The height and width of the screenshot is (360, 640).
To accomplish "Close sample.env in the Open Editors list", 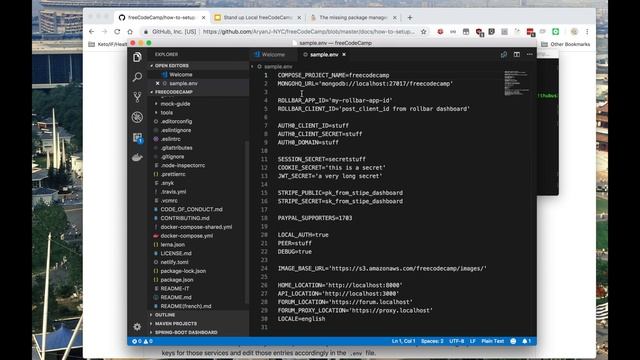I will 158,83.
